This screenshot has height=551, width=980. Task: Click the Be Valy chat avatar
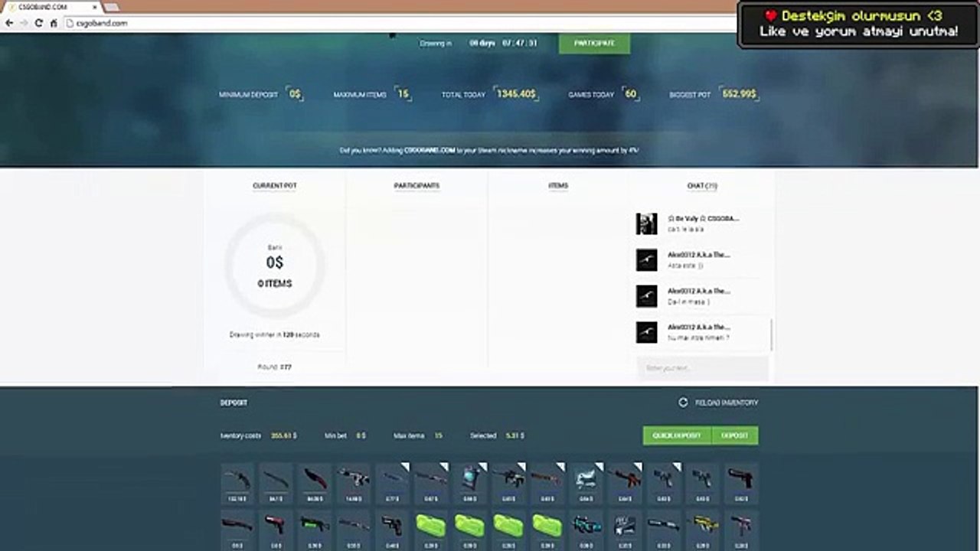point(647,223)
